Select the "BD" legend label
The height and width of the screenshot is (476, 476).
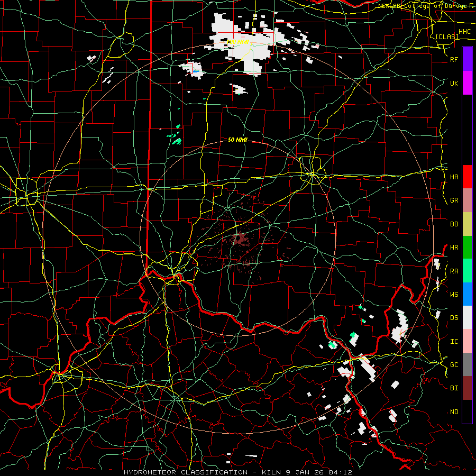coord(454,224)
